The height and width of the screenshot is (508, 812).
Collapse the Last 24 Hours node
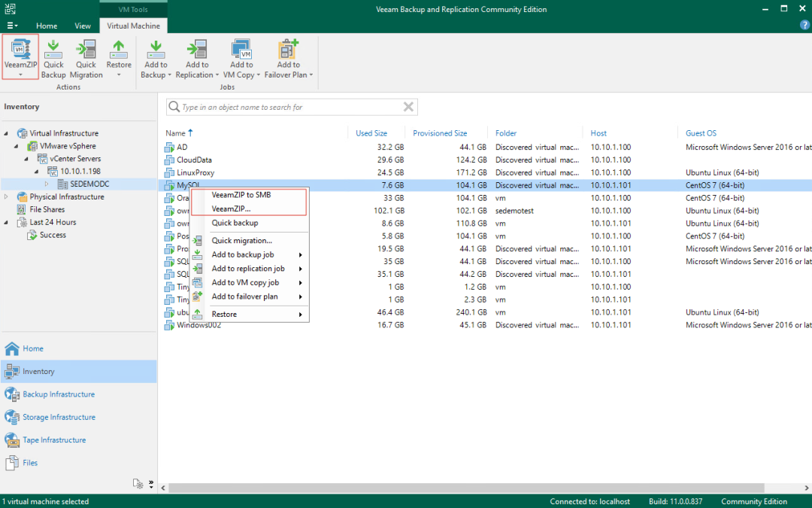click(x=6, y=222)
